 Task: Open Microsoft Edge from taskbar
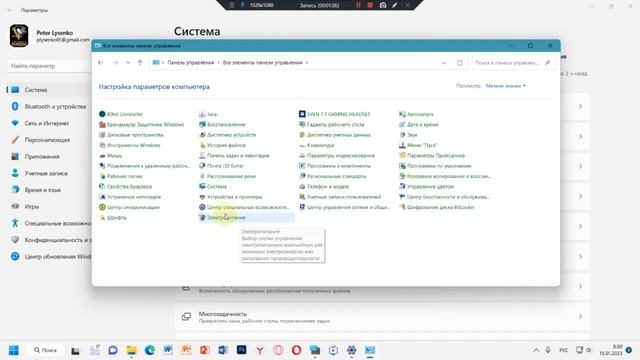(149, 350)
